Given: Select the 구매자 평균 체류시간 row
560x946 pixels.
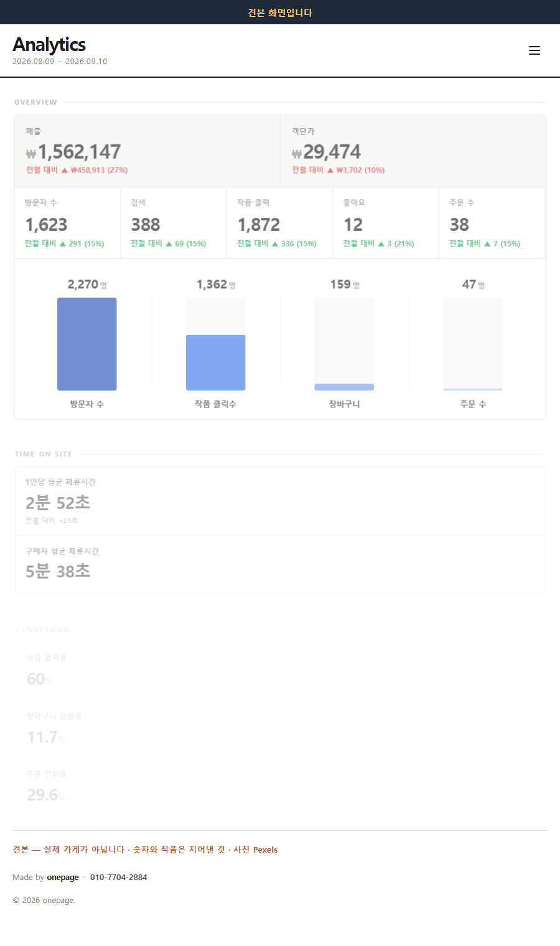Looking at the screenshot, I should coord(280,564).
